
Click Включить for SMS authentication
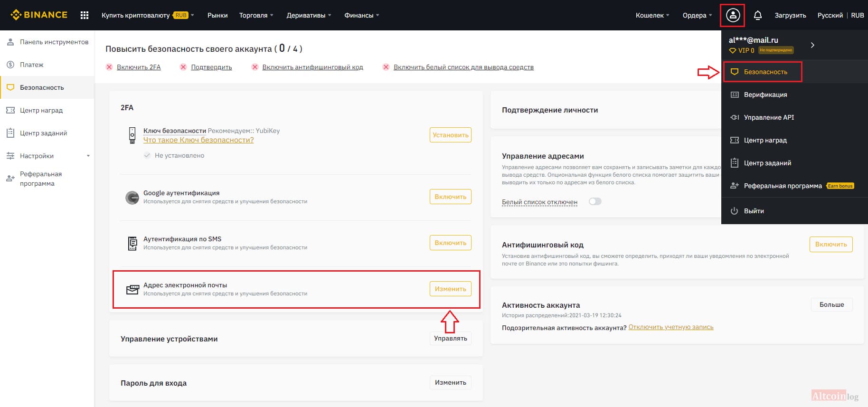pos(450,243)
